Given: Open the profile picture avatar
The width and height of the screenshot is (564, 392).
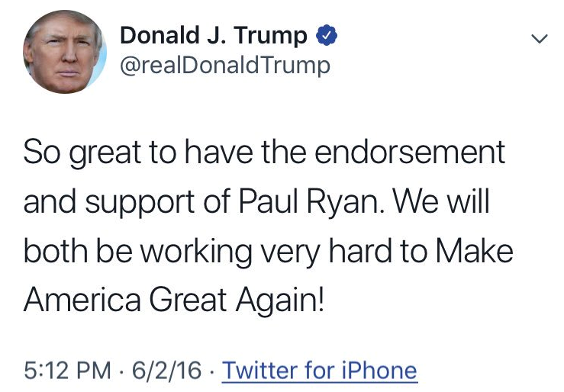Looking at the screenshot, I should [65, 52].
